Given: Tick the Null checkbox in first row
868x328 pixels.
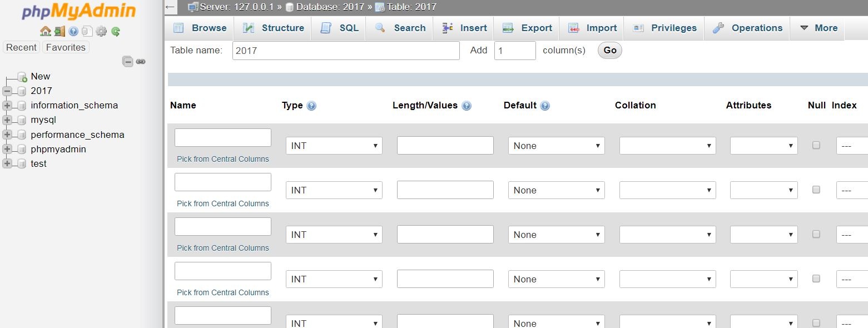Looking at the screenshot, I should pos(816,145).
